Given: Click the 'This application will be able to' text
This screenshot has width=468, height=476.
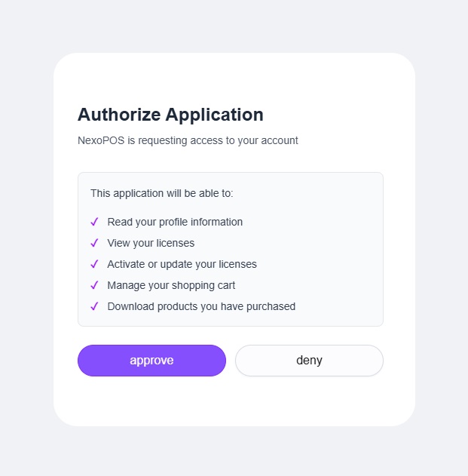Looking at the screenshot, I should 162,193.
